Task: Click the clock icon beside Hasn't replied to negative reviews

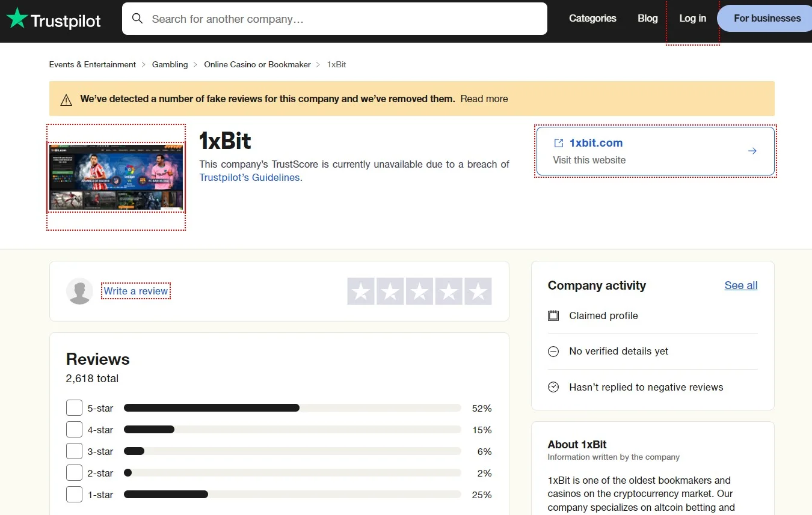Action: pos(553,387)
